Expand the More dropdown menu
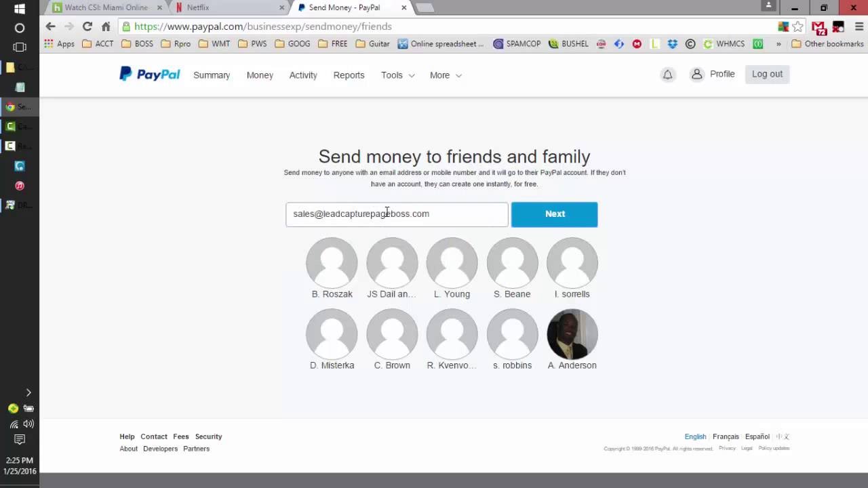The width and height of the screenshot is (868, 488). pos(446,75)
